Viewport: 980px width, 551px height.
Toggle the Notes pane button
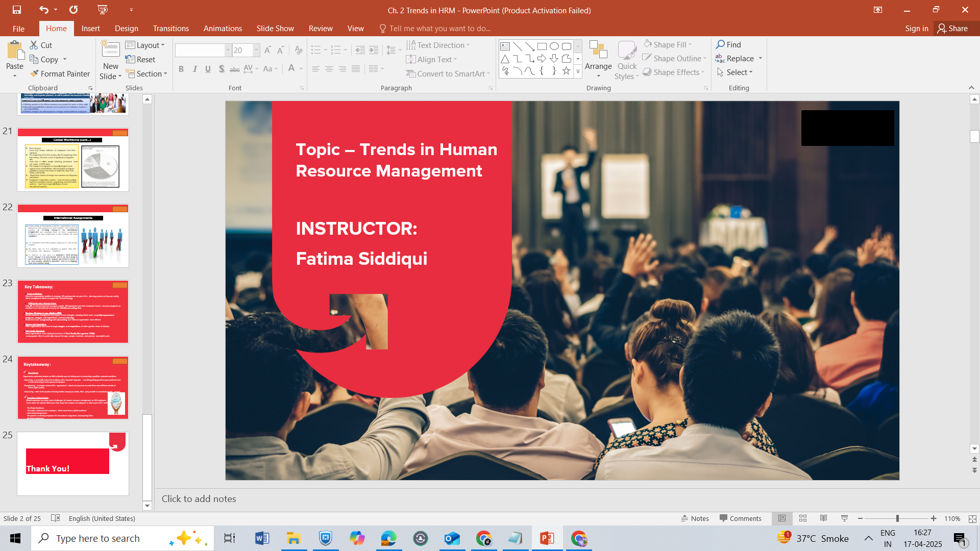pos(695,518)
